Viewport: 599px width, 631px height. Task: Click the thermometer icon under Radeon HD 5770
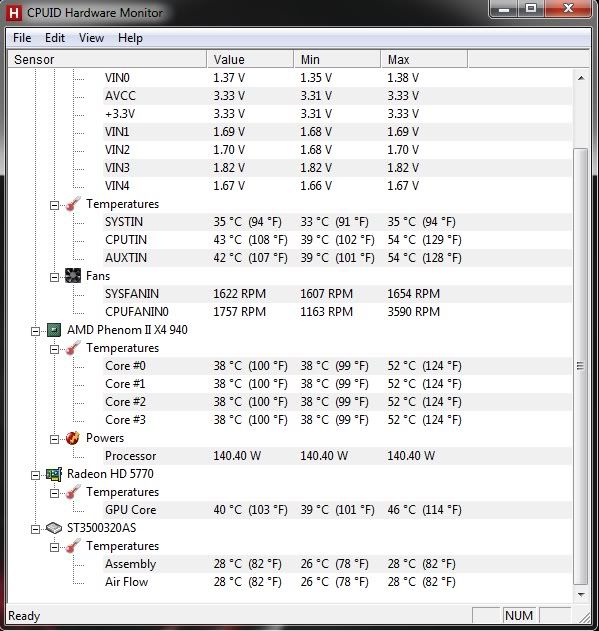pos(73,492)
